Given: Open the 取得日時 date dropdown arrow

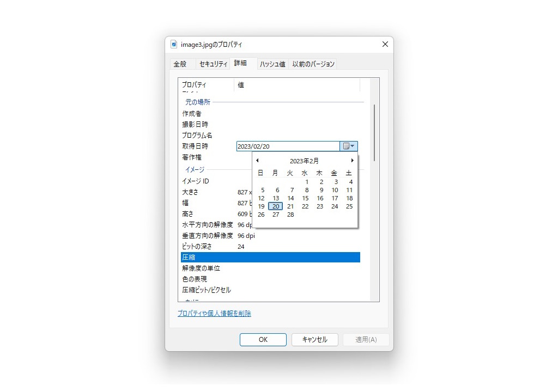Looking at the screenshot, I should [x=354, y=146].
